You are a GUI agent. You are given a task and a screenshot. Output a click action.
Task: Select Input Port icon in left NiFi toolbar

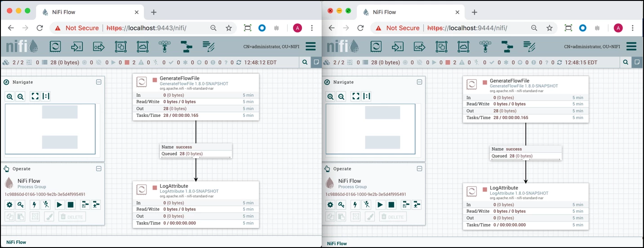(77, 46)
